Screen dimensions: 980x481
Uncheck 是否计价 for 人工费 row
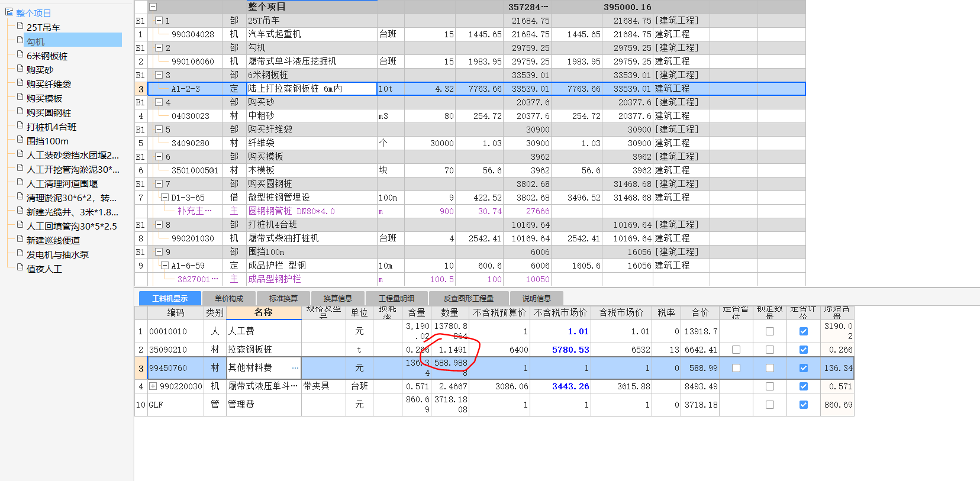click(x=804, y=331)
